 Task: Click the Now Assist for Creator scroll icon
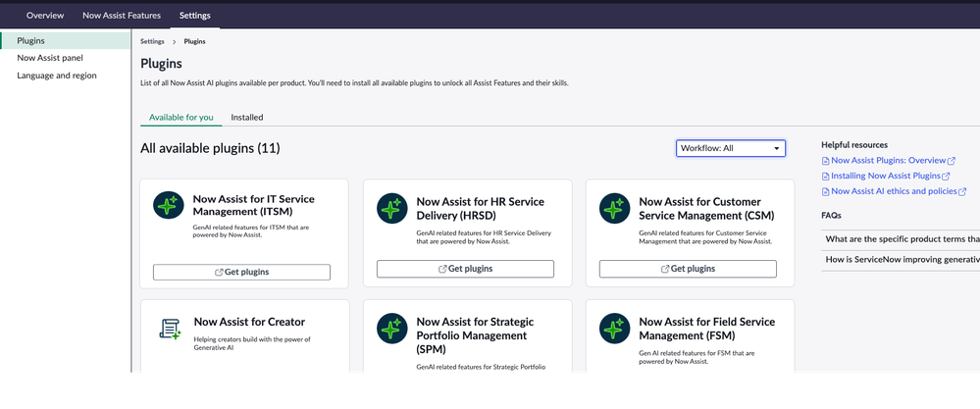[170, 329]
